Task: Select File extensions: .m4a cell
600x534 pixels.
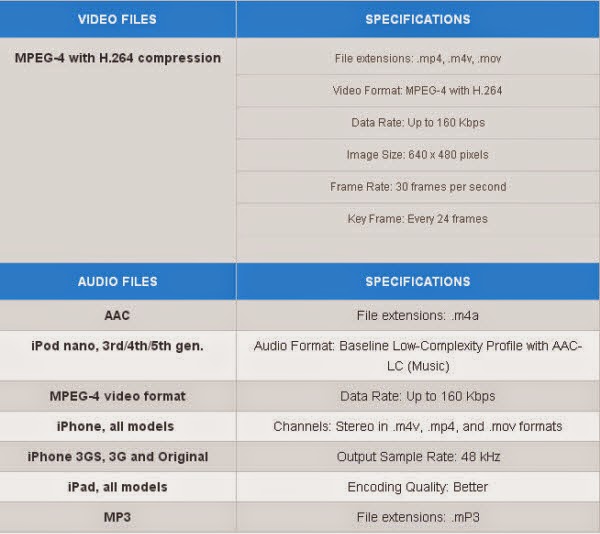Action: point(418,315)
